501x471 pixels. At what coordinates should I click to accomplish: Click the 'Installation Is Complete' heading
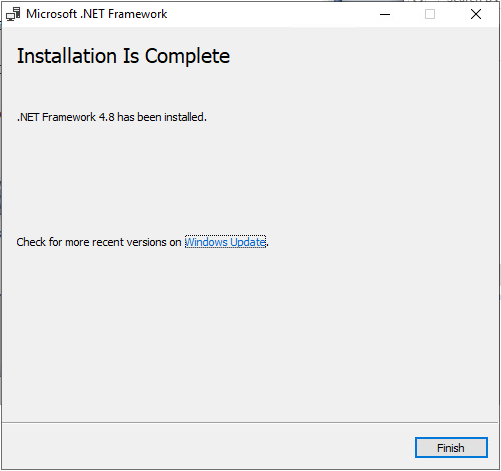coord(123,56)
